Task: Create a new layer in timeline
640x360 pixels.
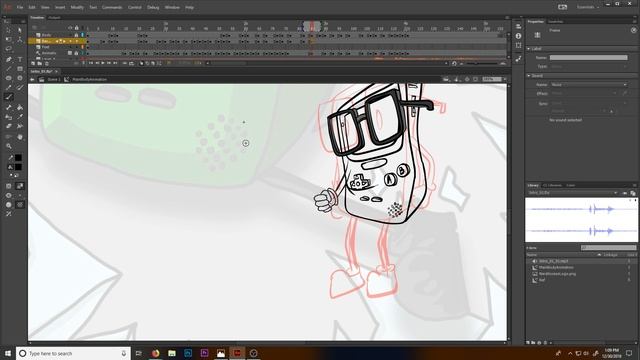Action: [33, 64]
